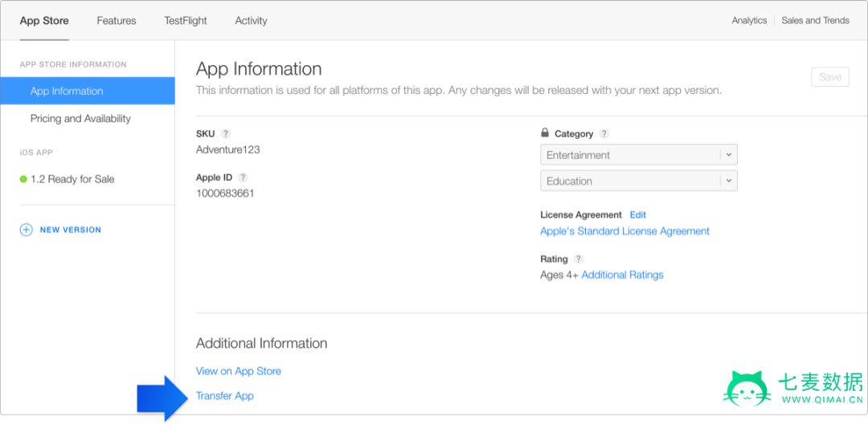
Task: Click the SKU help question mark icon
Action: point(226,133)
